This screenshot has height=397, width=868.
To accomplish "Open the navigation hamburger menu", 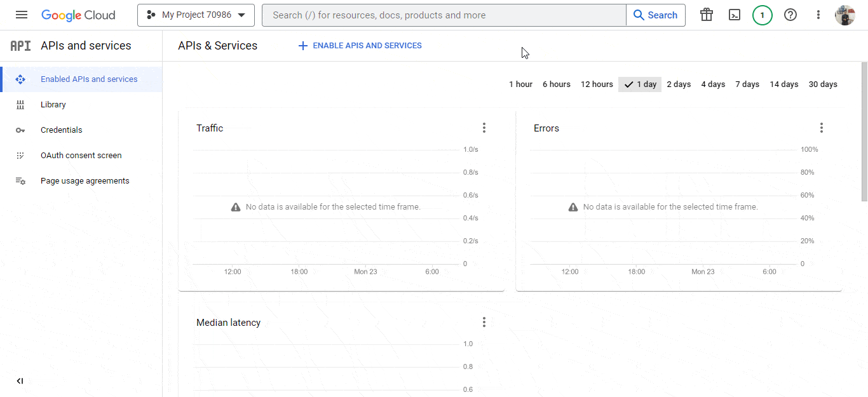I will (21, 14).
